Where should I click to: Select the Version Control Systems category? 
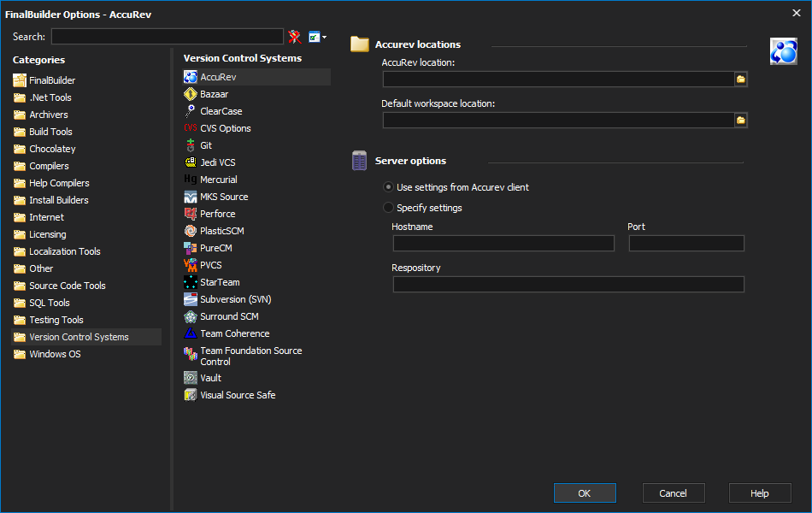point(86,337)
